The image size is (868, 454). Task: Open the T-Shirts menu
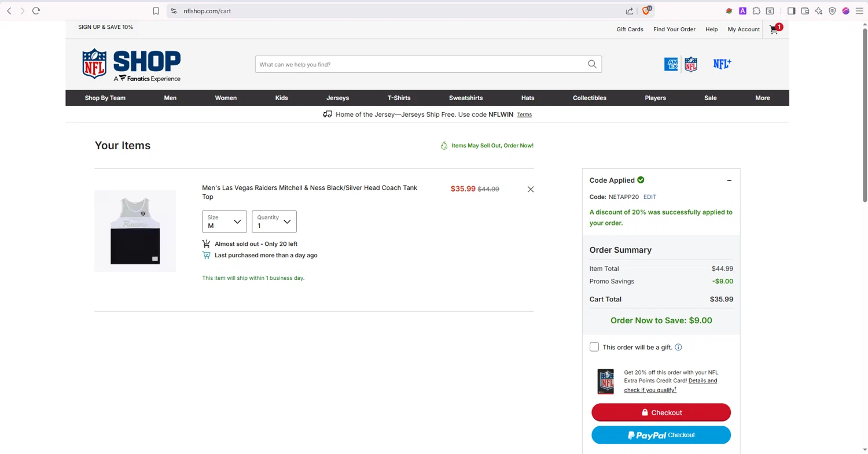point(399,98)
